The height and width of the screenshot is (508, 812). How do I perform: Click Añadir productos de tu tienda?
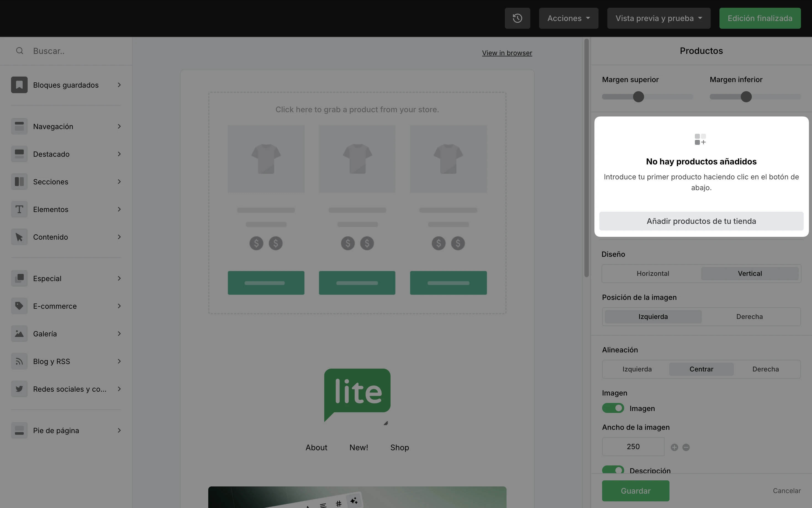coord(701,221)
